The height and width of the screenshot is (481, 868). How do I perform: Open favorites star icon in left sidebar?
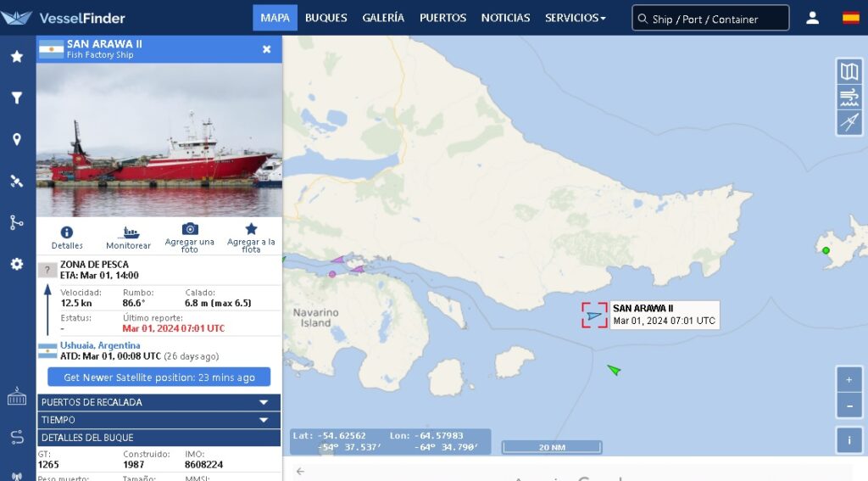tap(17, 56)
